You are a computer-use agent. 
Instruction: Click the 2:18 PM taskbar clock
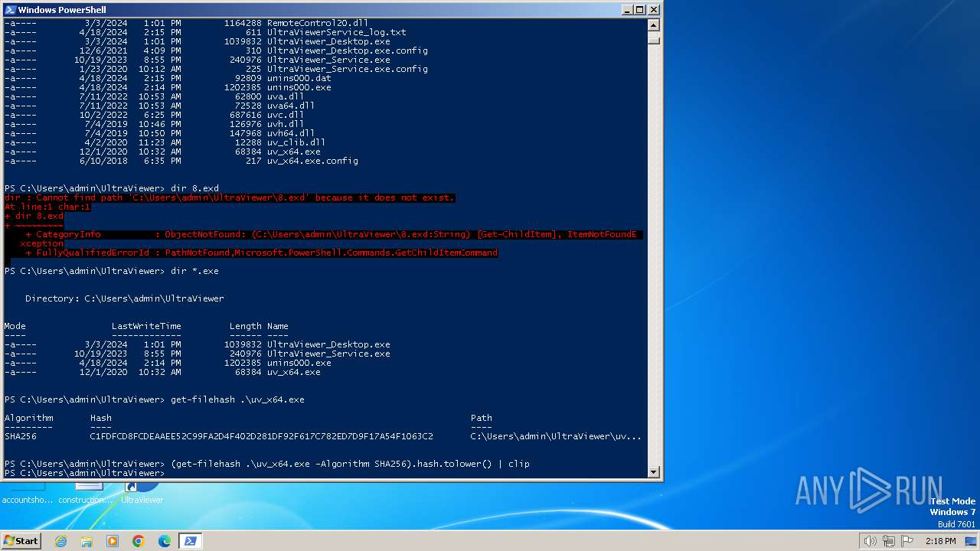(x=940, y=541)
